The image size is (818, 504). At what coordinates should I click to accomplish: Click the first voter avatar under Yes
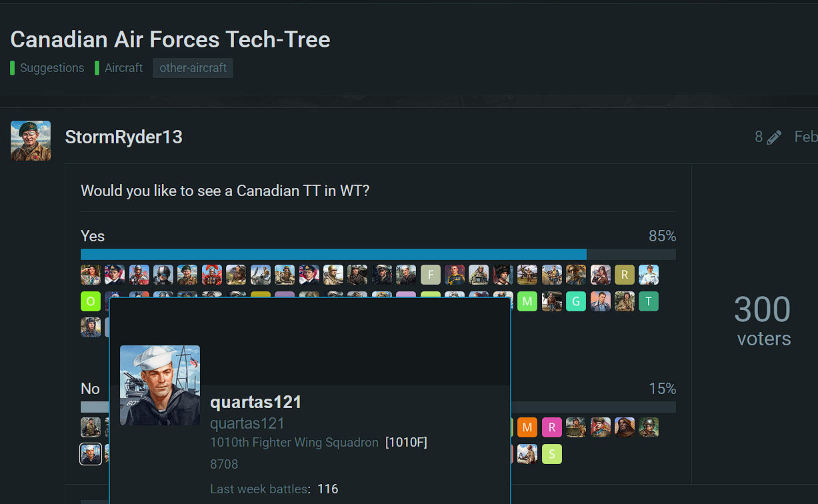click(91, 275)
